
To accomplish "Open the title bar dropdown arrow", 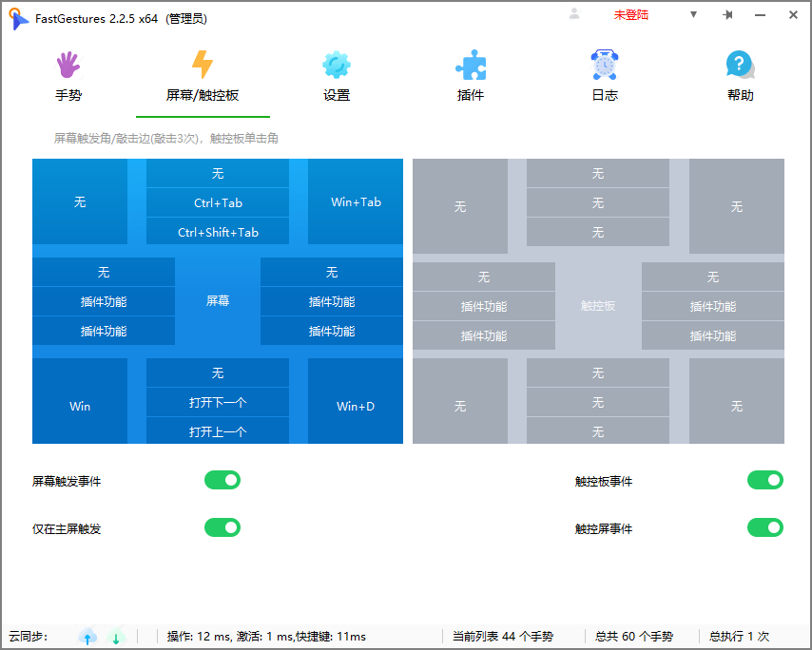I will (x=693, y=15).
